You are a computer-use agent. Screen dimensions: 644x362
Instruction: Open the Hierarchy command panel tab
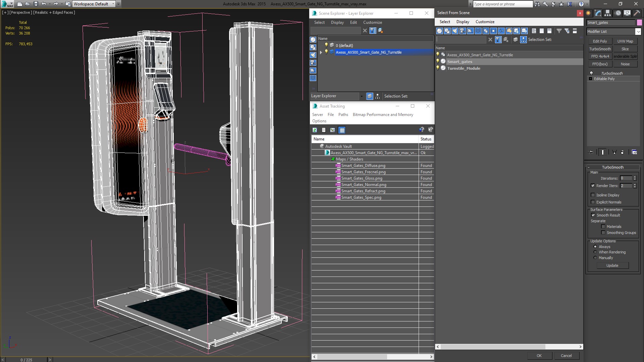(x=607, y=13)
